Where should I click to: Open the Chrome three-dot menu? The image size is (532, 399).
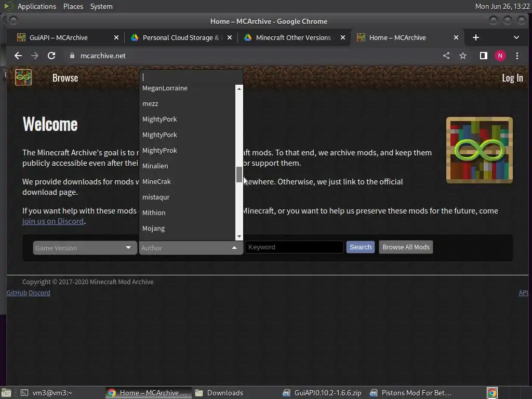pyautogui.click(x=517, y=56)
